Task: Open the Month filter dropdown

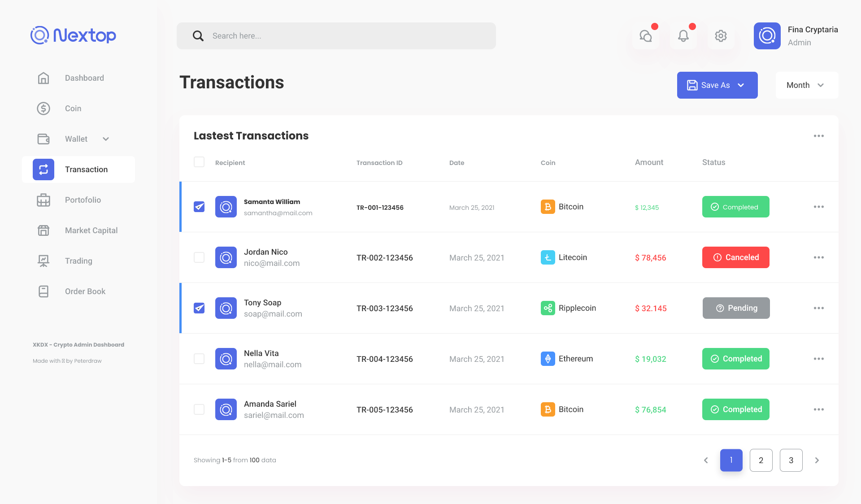Action: click(806, 85)
